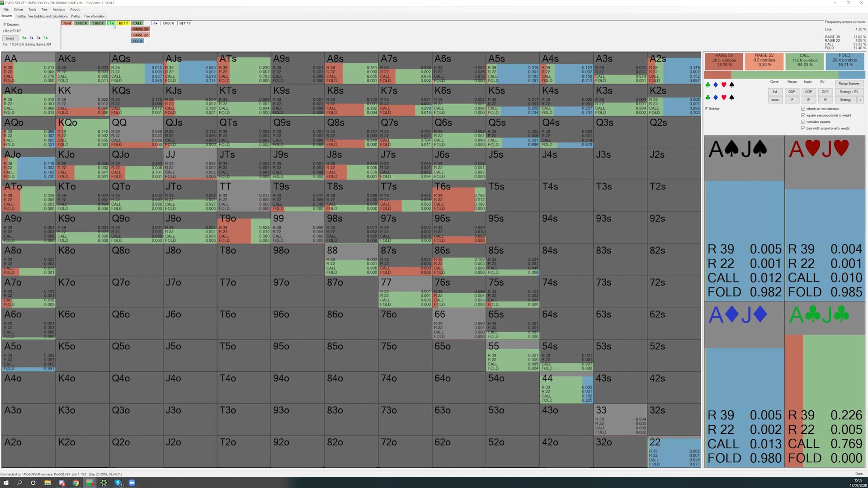Click the blue diamond suit icon in top row
This screenshot has height=488, width=868.
pos(715,85)
